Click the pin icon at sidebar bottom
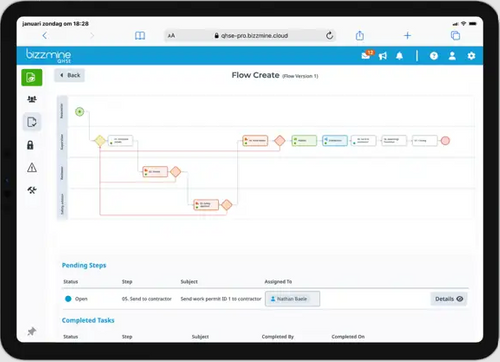Image resolution: width=500 pixels, height=362 pixels. click(x=32, y=331)
